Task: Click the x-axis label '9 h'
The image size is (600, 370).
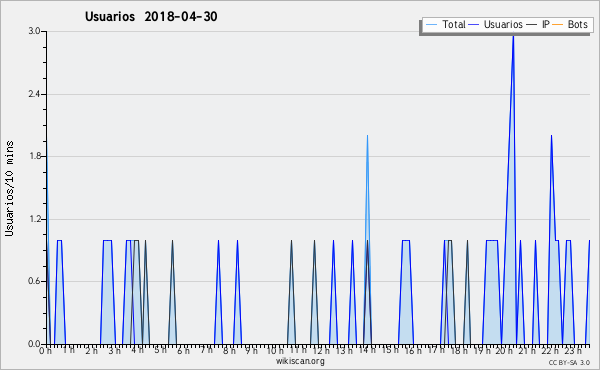Action: point(252,351)
